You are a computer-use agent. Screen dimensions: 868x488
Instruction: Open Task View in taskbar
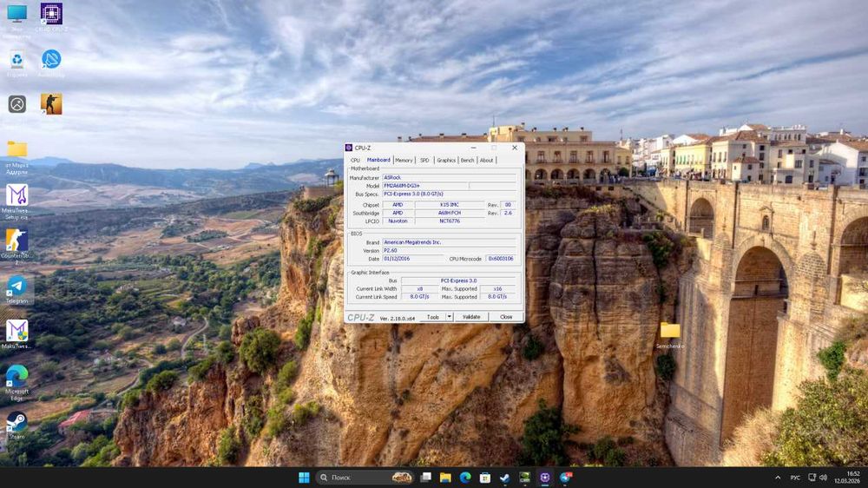(425, 478)
